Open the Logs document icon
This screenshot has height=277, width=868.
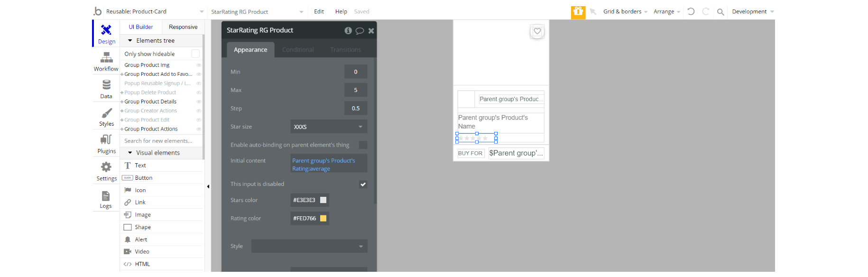(x=106, y=196)
